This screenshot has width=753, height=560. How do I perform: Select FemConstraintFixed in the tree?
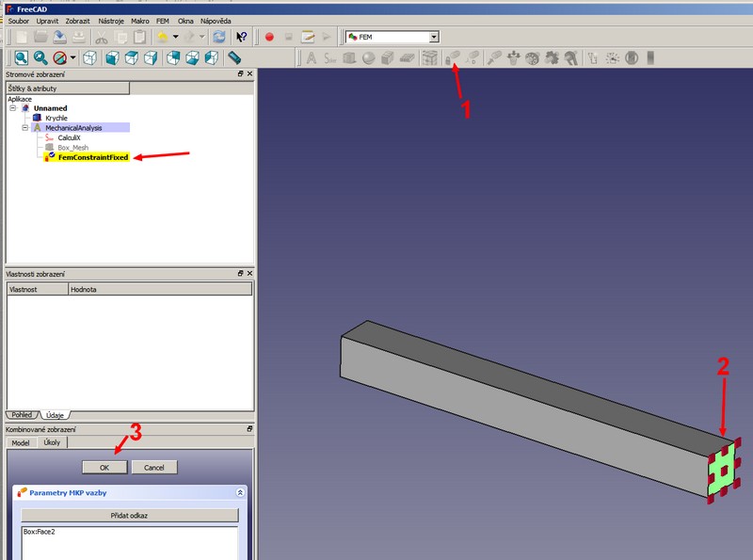coord(92,157)
